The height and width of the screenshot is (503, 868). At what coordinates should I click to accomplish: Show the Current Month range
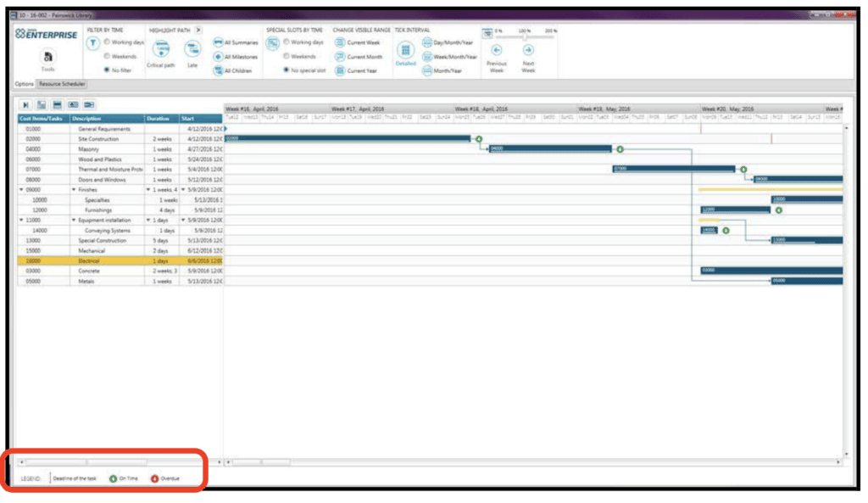pos(359,57)
